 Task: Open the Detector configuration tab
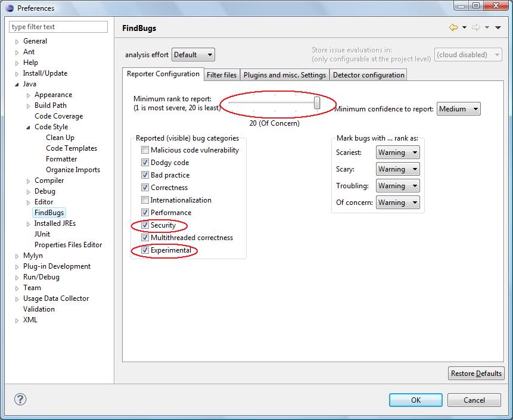pos(368,75)
